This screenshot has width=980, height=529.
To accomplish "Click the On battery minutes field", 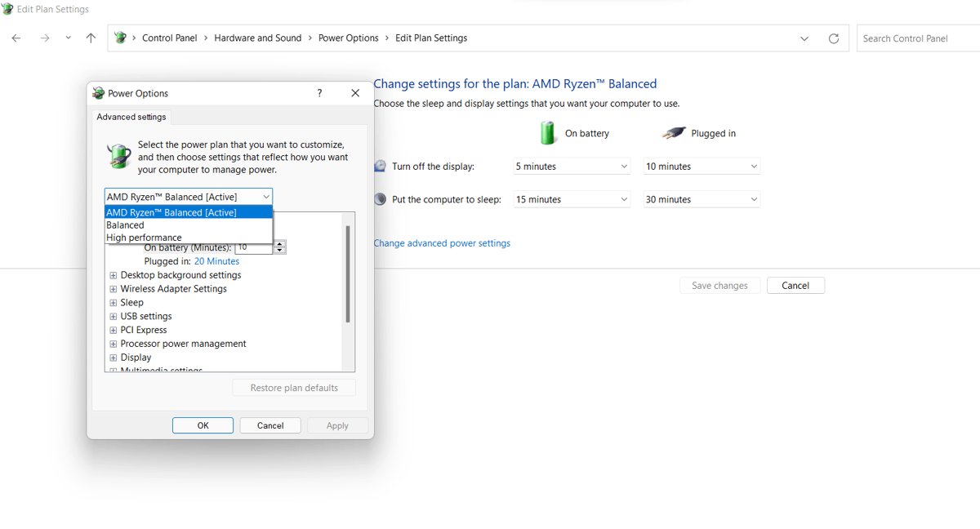I will 254,247.
